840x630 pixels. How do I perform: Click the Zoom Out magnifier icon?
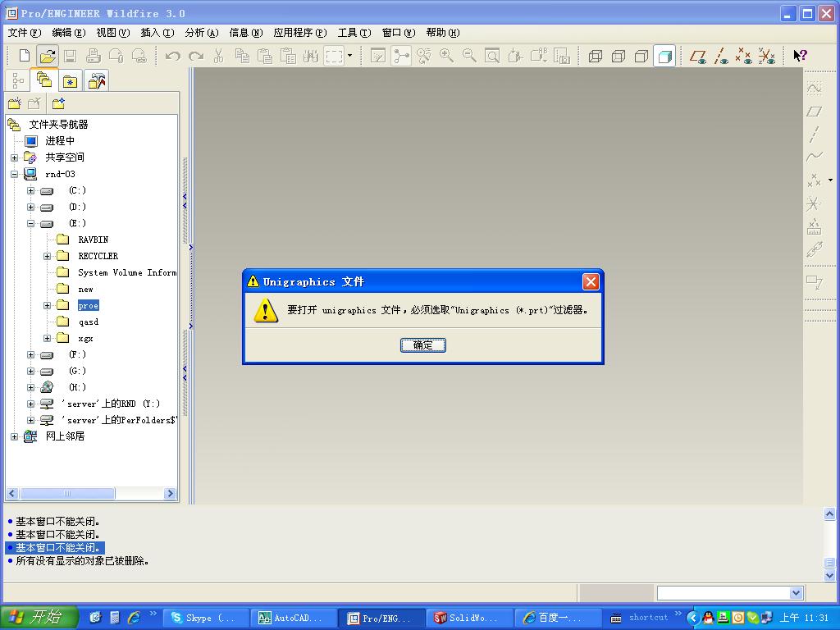point(469,56)
